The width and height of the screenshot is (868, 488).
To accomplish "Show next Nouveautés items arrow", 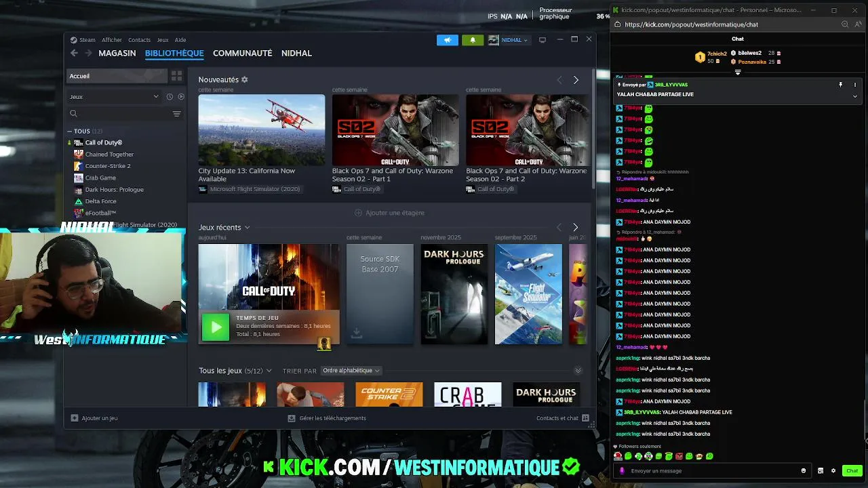I will [576, 80].
